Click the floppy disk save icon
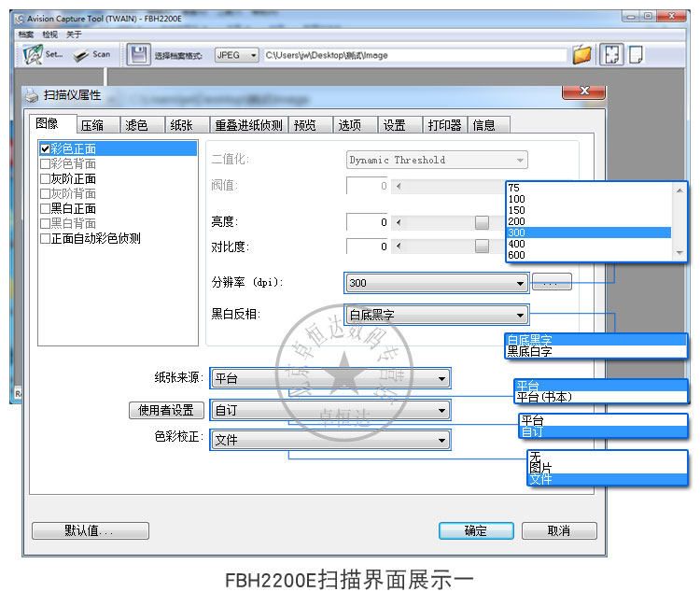The width and height of the screenshot is (700, 606). [138, 55]
